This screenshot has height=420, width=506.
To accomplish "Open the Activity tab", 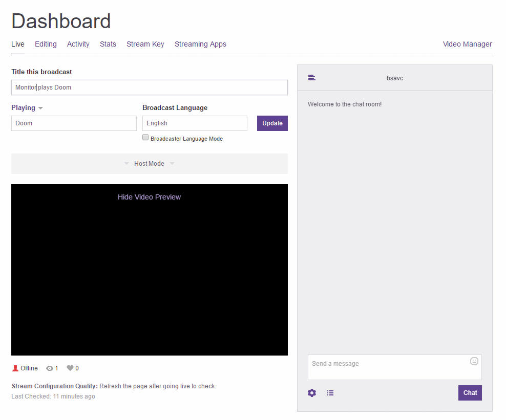I will pos(78,44).
